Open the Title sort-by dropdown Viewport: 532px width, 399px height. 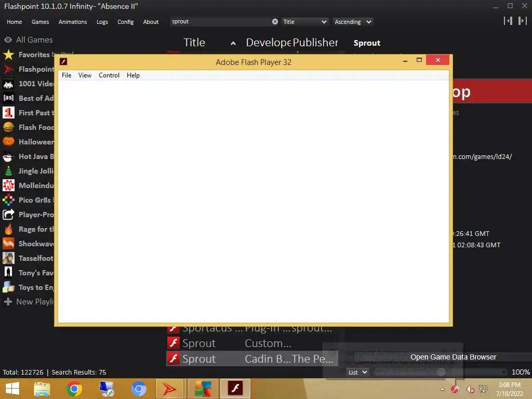pos(304,22)
